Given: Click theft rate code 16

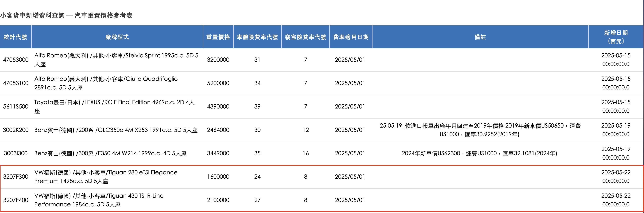Looking at the screenshot, I should point(305,153).
